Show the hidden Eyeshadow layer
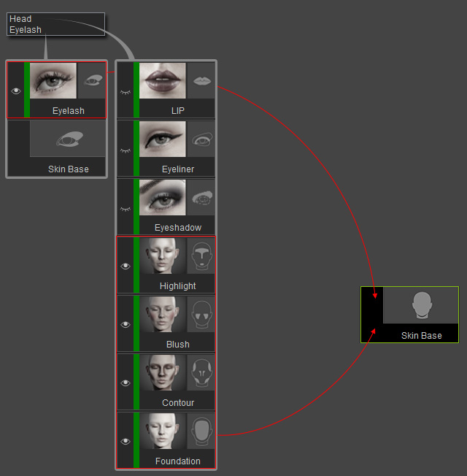Image resolution: width=467 pixels, height=476 pixels. (126, 209)
